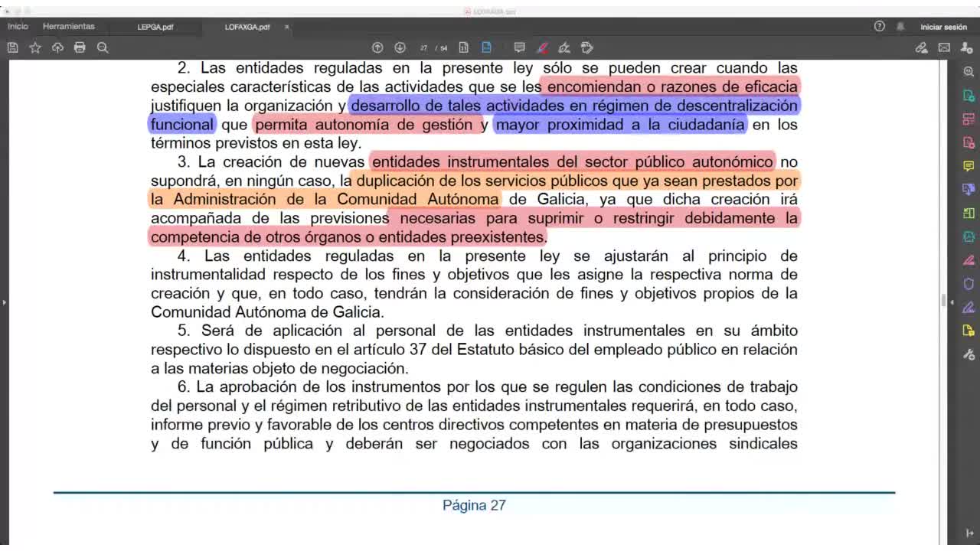Switch to LEPGA.pdf tab
980x551 pixels.
point(155,27)
